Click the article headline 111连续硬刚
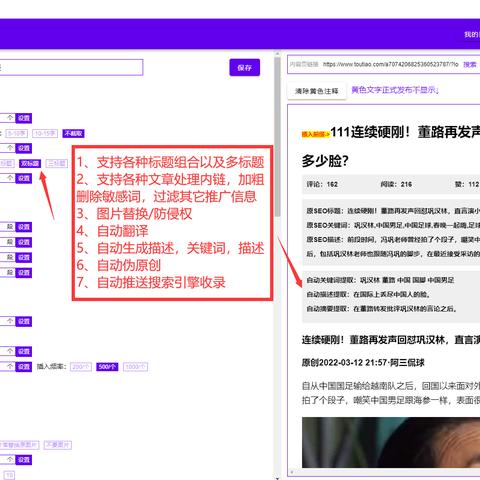 405,132
